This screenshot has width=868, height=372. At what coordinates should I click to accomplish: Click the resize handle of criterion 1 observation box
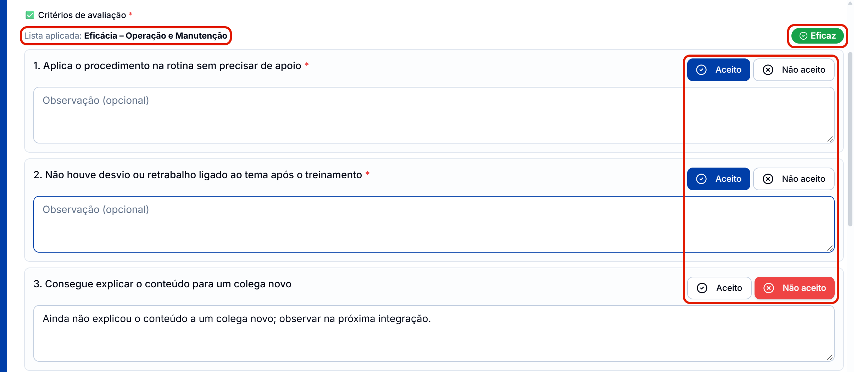(x=830, y=139)
